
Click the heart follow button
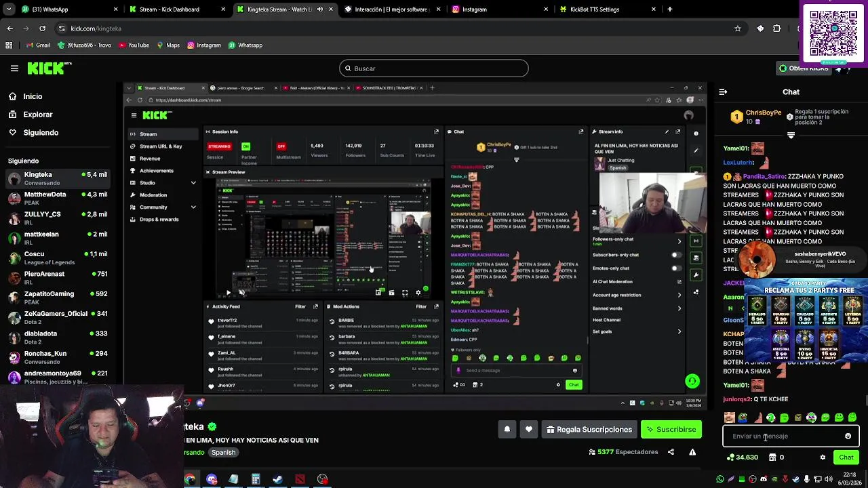tap(529, 429)
